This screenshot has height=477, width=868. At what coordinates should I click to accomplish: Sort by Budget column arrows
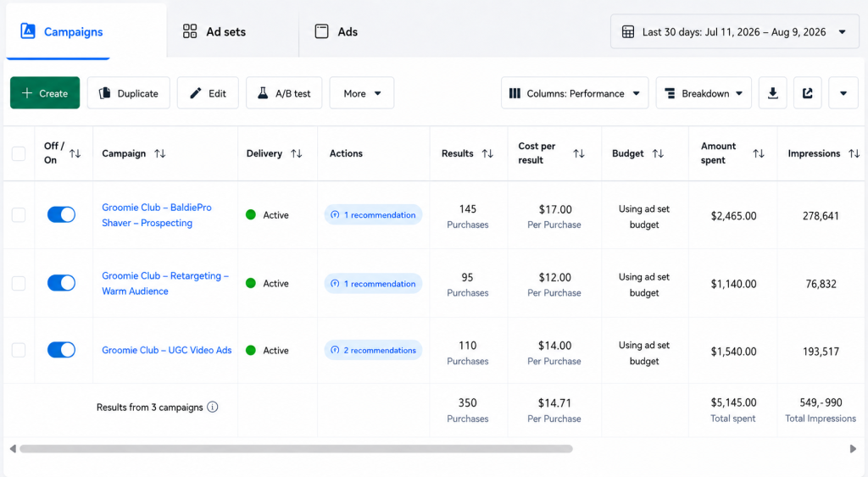658,153
